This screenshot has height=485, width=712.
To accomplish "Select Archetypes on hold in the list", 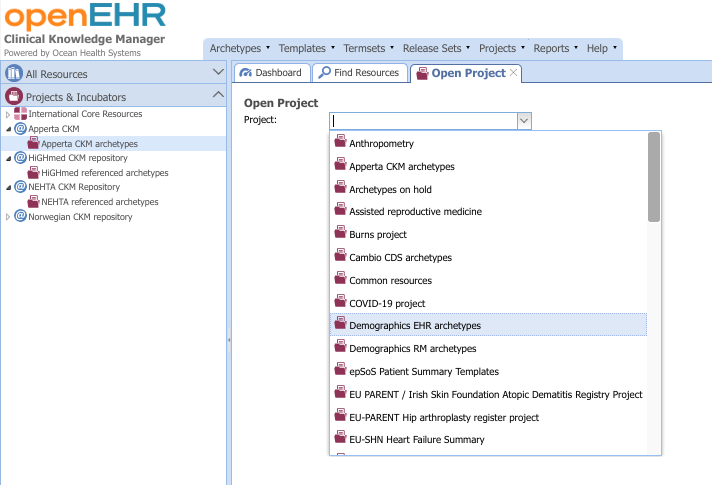I will click(488, 189).
